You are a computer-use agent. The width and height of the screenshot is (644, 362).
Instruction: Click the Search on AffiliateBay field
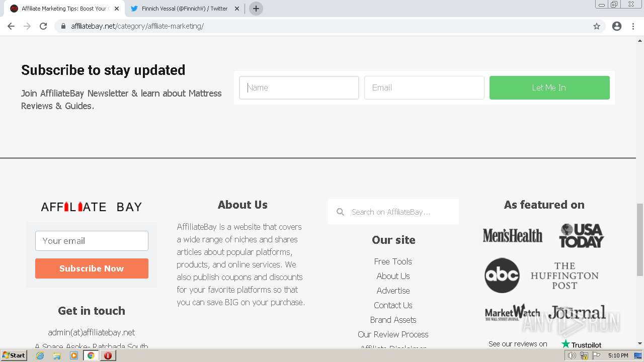tap(393, 212)
